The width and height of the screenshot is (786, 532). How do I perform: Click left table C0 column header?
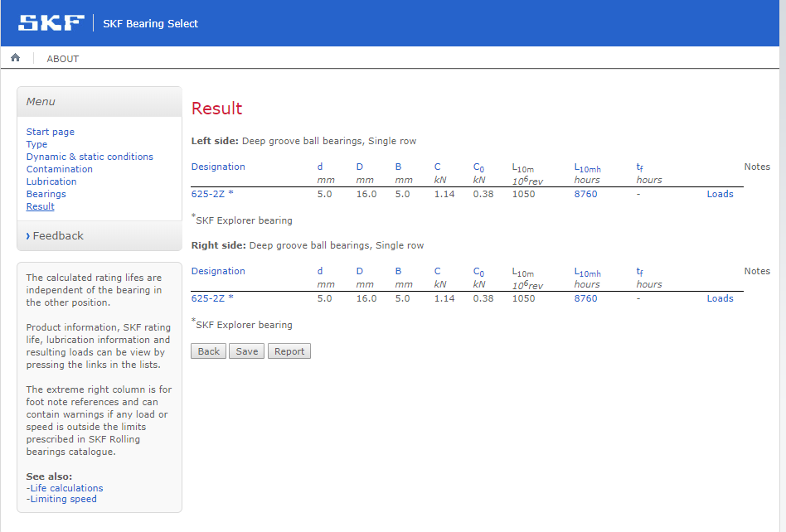pos(478,167)
